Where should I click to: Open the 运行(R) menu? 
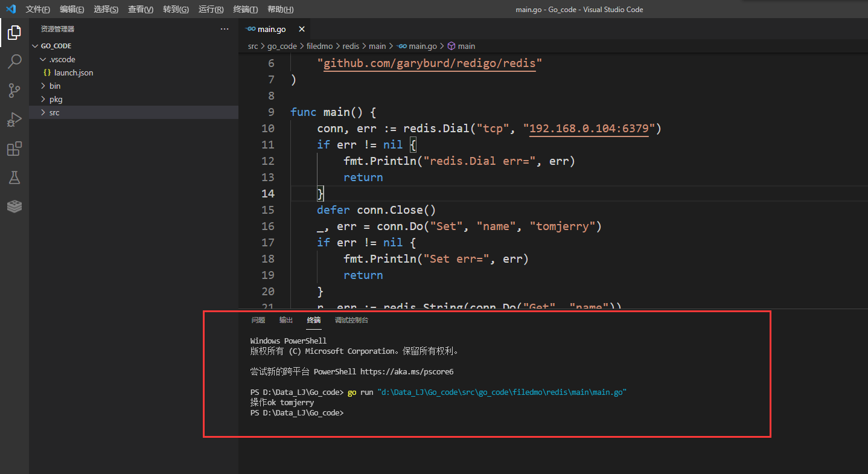(211, 10)
